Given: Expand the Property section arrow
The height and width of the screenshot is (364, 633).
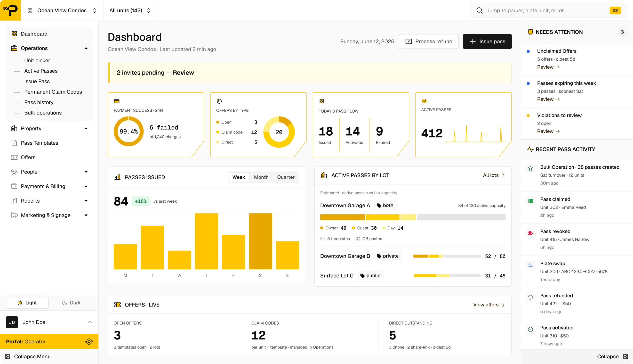Looking at the screenshot, I should pyautogui.click(x=86, y=128).
